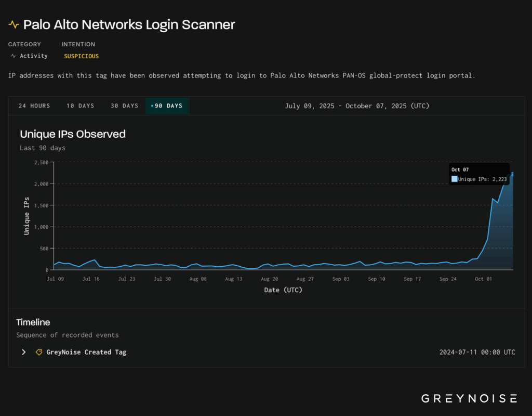Viewport: 532px width, 416px height.
Task: Click the 1,000 y-axis value
Action: (42, 227)
